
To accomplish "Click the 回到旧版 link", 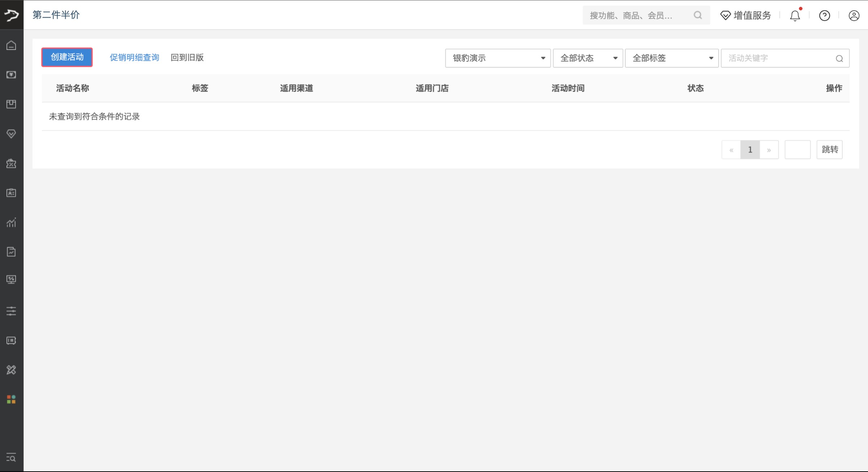I will click(x=187, y=58).
